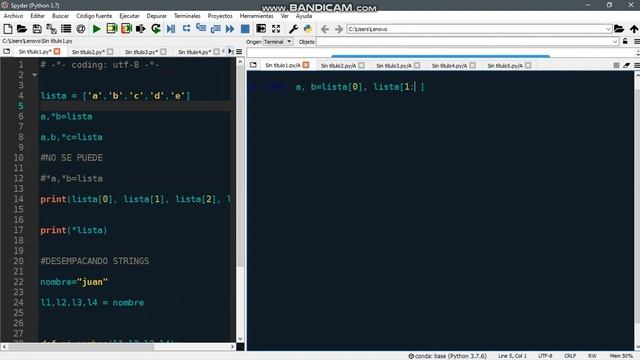The width and height of the screenshot is (640, 360).
Task: Open a file using the toolbar folder icon
Action: (x=22, y=29)
